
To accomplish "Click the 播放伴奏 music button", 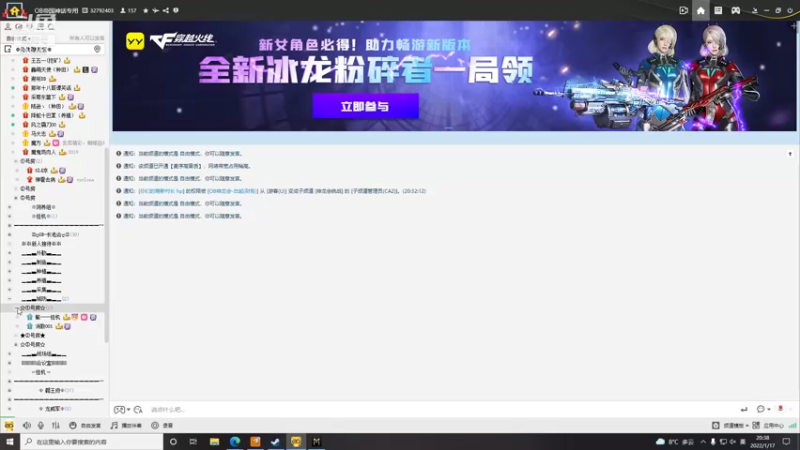I will pos(126,426).
